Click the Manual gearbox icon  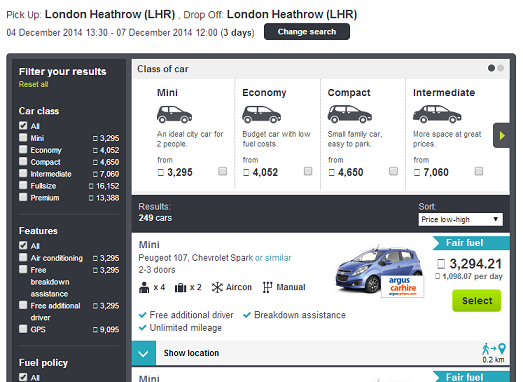(x=267, y=287)
